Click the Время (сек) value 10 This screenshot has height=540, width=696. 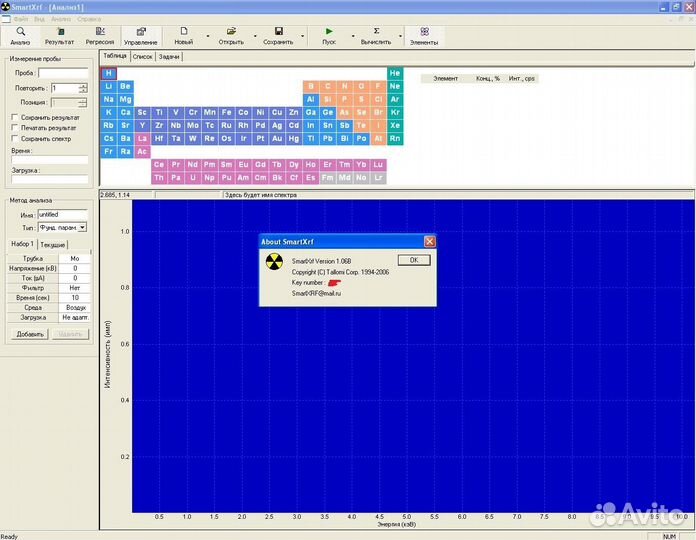point(75,298)
